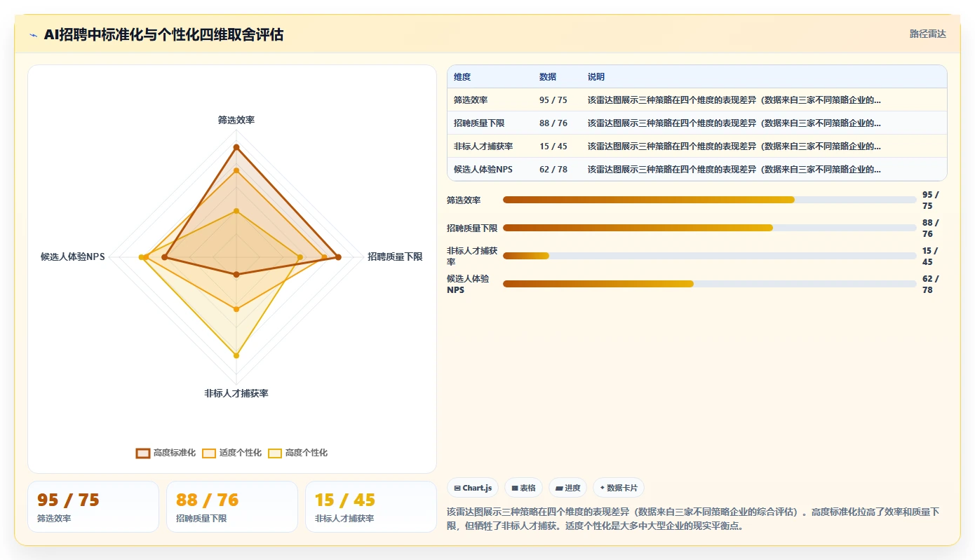Select the 筛选效率 row in the table
The height and width of the screenshot is (560, 975).
click(697, 100)
